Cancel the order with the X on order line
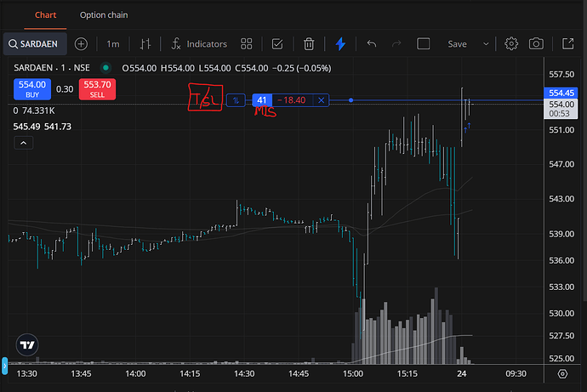Viewport: 587px width, 392px height. [x=321, y=100]
